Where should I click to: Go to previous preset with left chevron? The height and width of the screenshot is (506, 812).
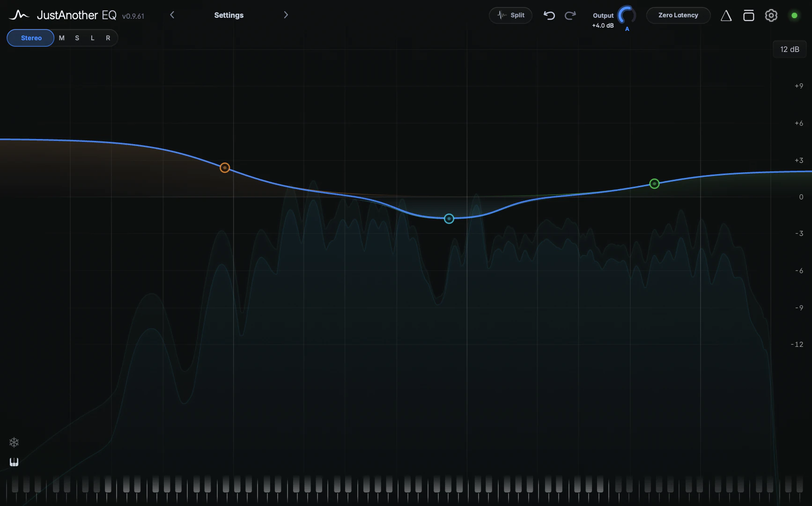[x=172, y=15]
